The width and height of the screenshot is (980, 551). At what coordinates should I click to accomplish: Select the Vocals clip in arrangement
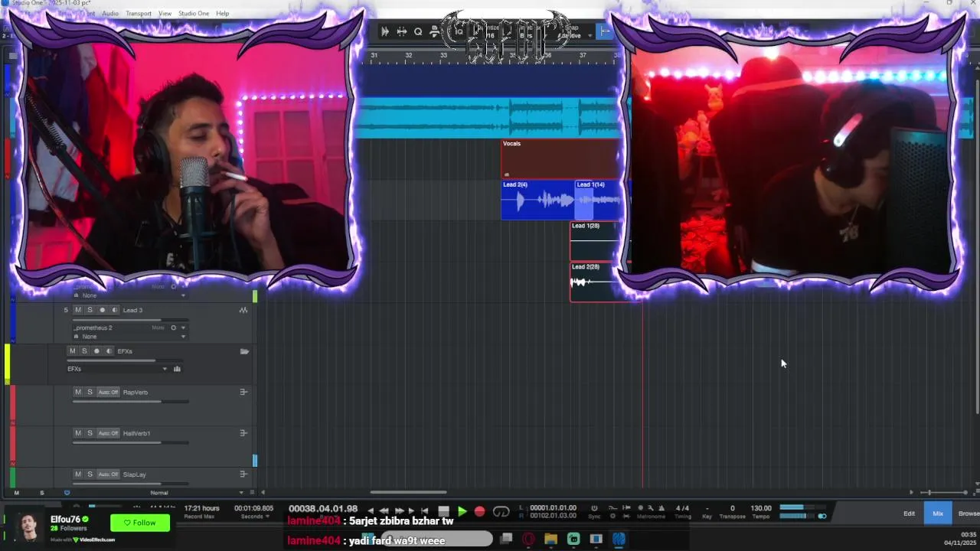tap(560, 159)
